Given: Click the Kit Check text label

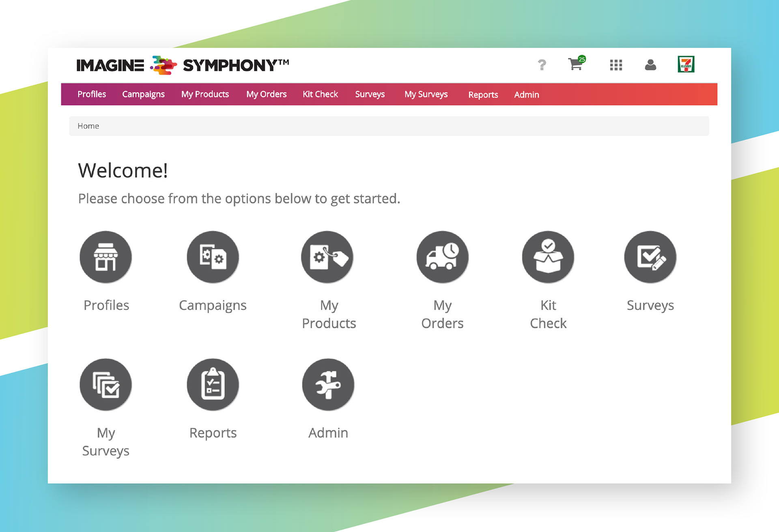Looking at the screenshot, I should click(x=548, y=314).
